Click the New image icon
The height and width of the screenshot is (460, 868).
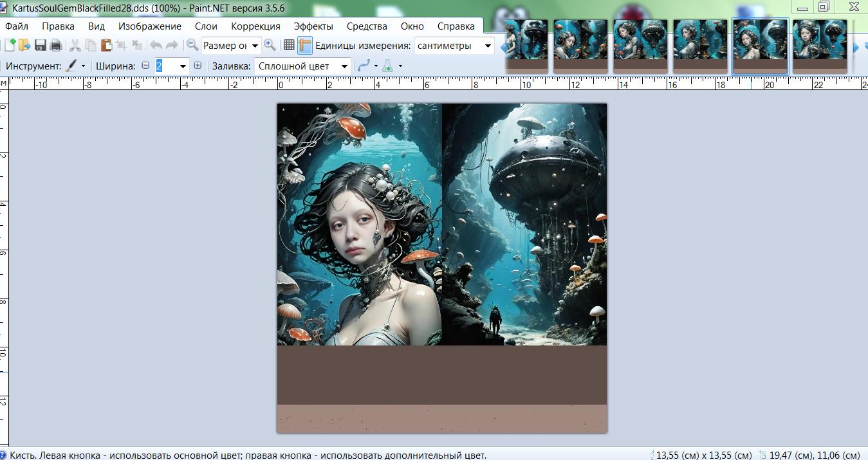coord(10,45)
